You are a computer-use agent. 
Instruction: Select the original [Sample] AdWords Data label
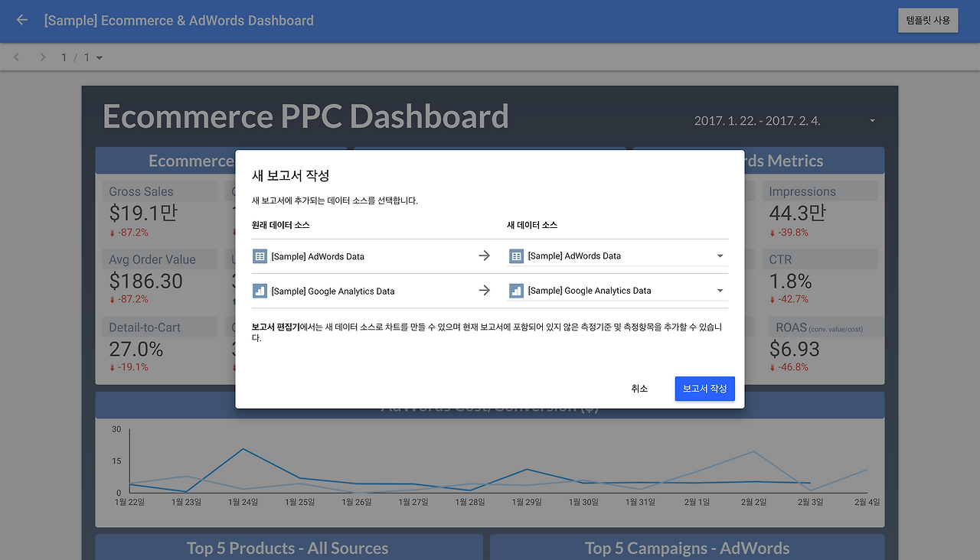pyautogui.click(x=318, y=256)
